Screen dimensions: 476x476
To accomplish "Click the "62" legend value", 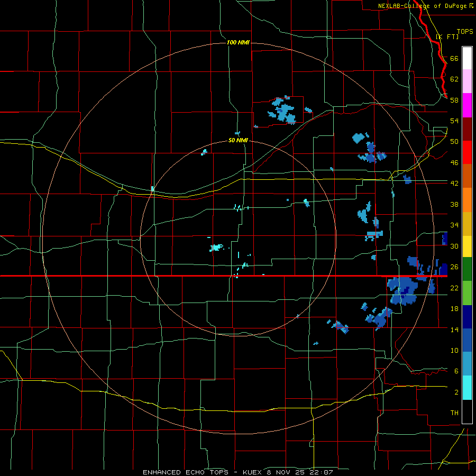I will click(454, 79).
